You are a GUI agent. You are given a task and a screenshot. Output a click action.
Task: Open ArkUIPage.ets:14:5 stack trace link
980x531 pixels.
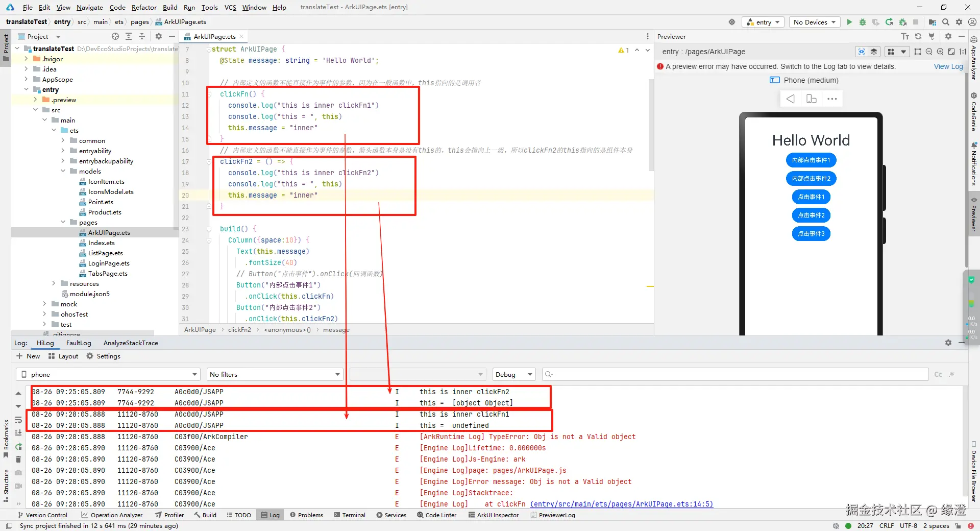pos(621,504)
